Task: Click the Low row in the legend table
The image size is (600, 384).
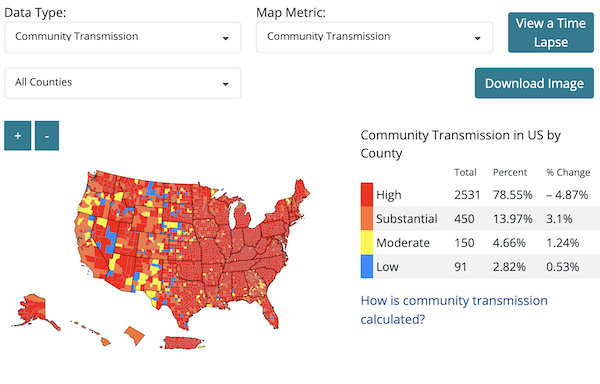Action: coord(480,266)
